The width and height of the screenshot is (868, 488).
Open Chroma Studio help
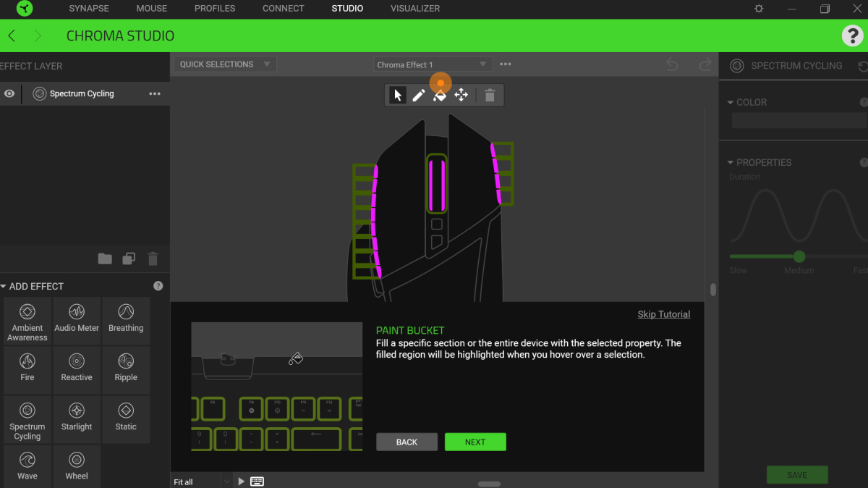(852, 35)
